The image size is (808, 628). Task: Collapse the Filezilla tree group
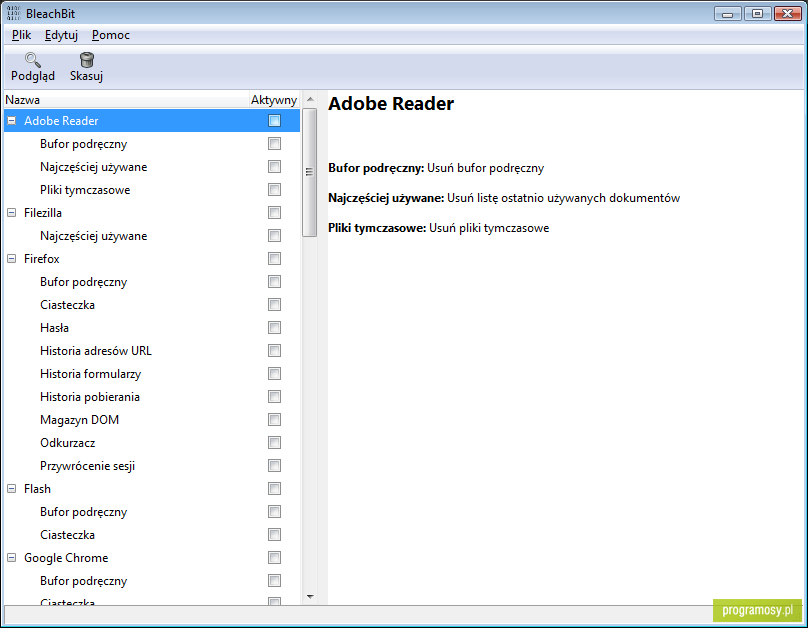pos(11,213)
